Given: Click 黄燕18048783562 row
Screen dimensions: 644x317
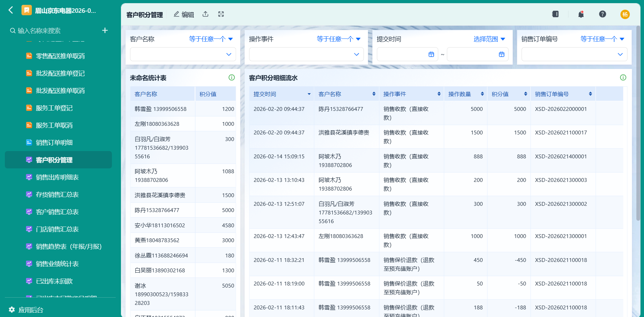Looking at the screenshot, I should point(183,240).
